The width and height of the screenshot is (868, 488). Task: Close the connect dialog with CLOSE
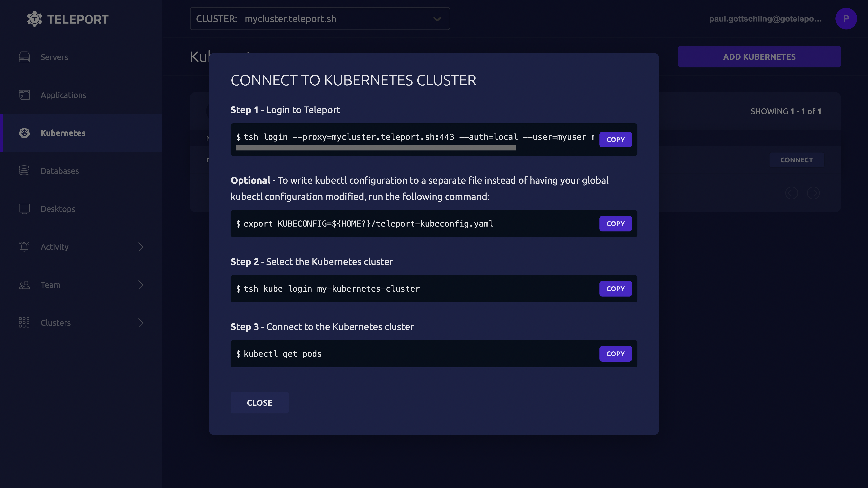pos(259,403)
